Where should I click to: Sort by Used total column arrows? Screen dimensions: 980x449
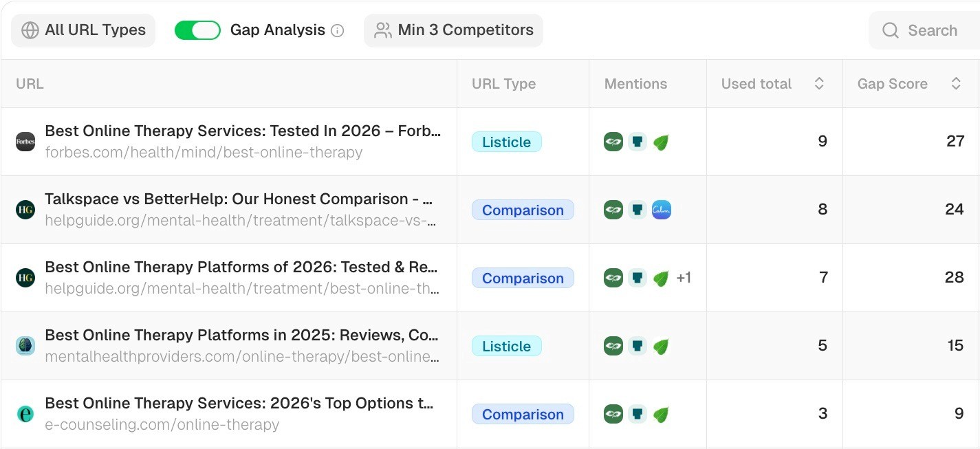coord(819,84)
